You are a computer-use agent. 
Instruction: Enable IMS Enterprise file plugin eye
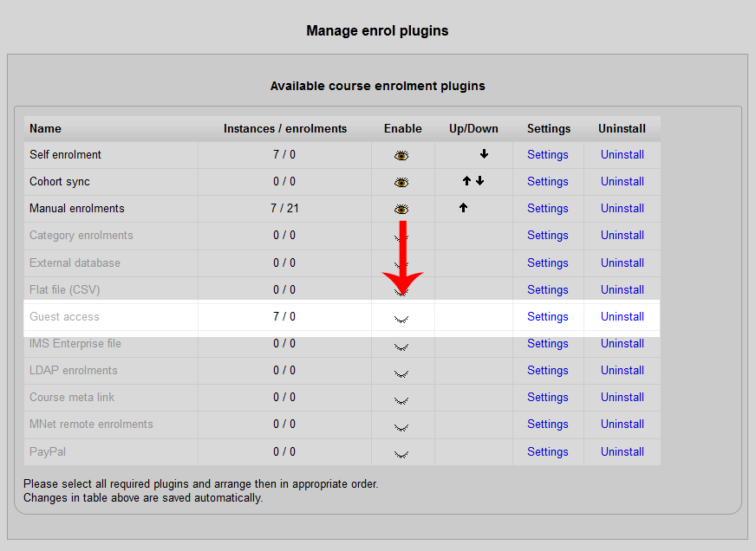(401, 347)
